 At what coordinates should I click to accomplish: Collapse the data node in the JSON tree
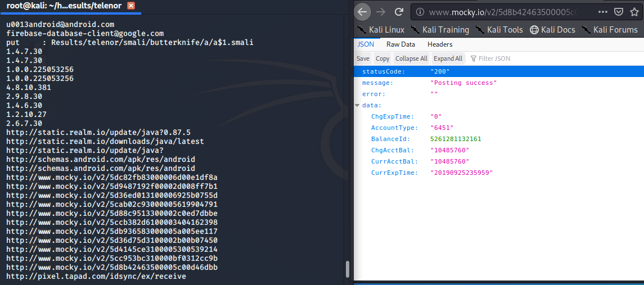tap(357, 106)
